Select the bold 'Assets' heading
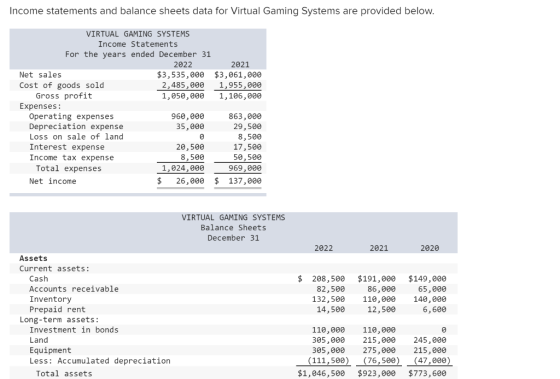 [33, 258]
